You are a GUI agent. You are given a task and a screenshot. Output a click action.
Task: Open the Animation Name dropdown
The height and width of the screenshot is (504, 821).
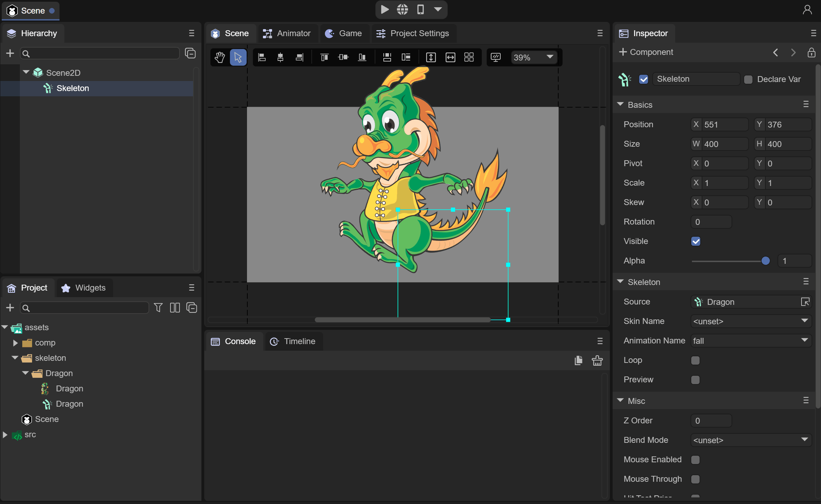pos(751,341)
